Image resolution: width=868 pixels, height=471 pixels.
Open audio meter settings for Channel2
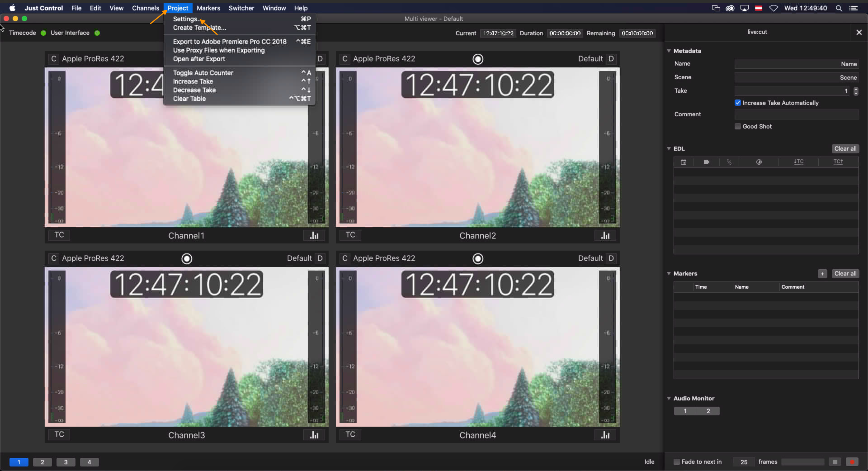(605, 235)
